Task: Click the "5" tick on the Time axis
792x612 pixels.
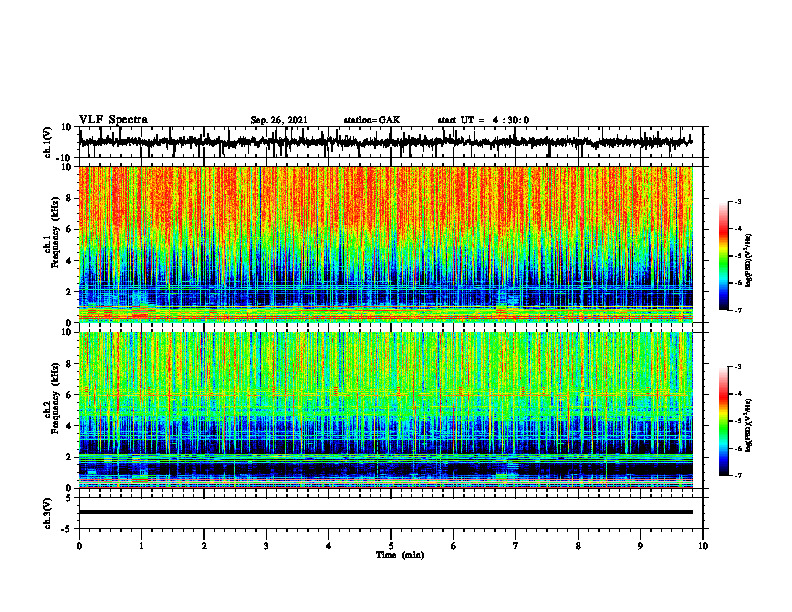Action: click(391, 546)
